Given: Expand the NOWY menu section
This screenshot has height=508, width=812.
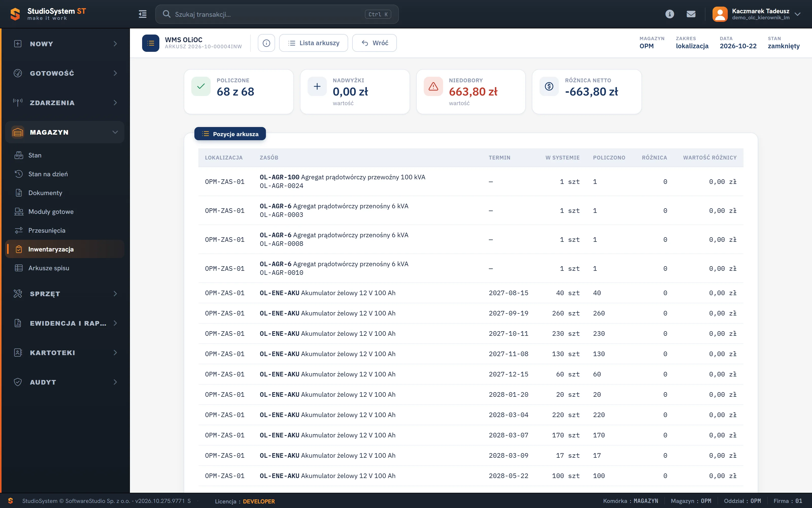Looking at the screenshot, I should [x=65, y=44].
